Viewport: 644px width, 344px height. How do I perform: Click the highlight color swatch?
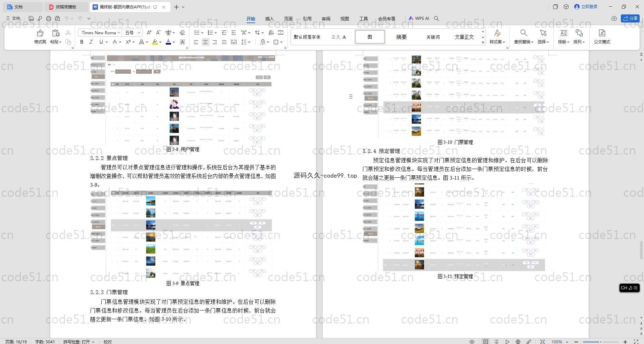(155, 42)
